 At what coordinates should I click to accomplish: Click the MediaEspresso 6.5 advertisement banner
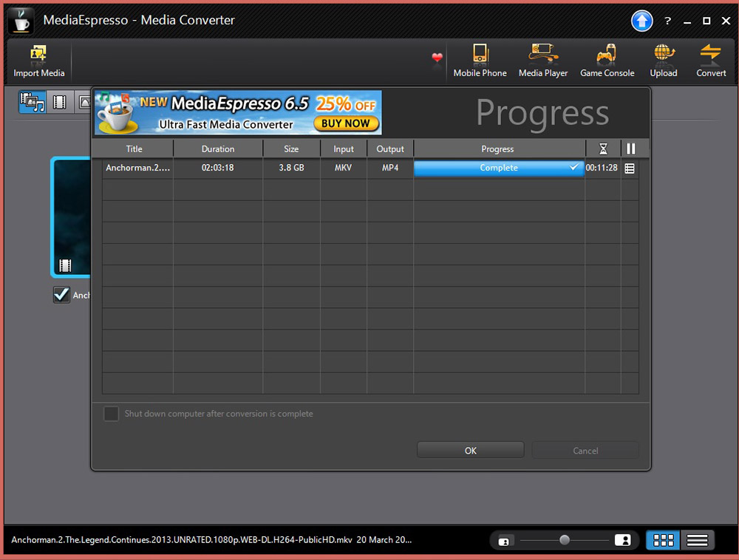238,112
